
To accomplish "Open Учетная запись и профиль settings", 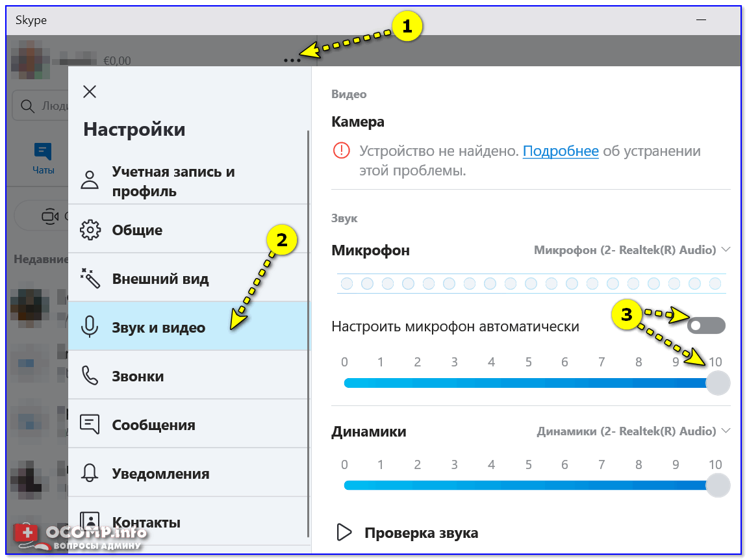I will (173, 181).
